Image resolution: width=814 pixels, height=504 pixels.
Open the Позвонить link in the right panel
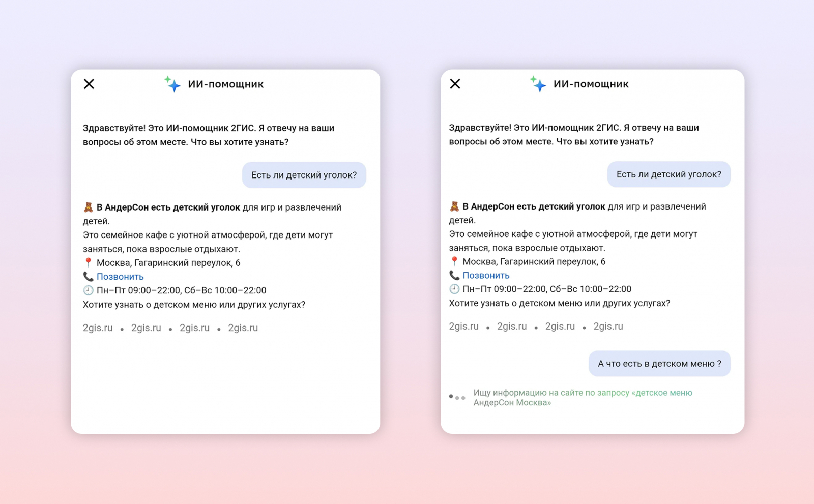[x=486, y=275]
